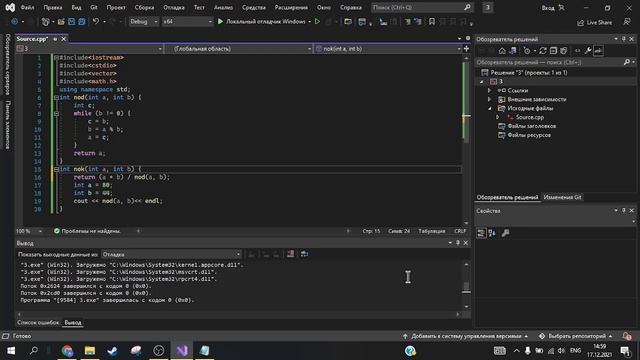
Task: Switch to Изменения Git tab
Action: click(x=562, y=197)
